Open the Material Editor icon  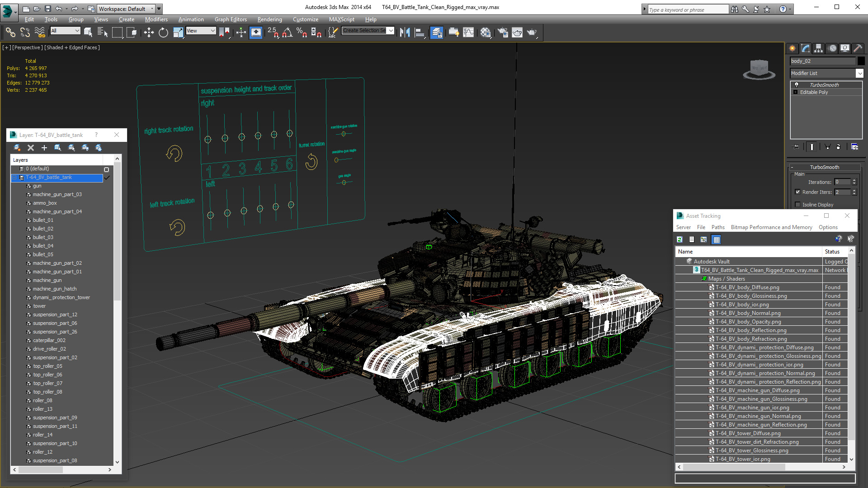(x=486, y=32)
